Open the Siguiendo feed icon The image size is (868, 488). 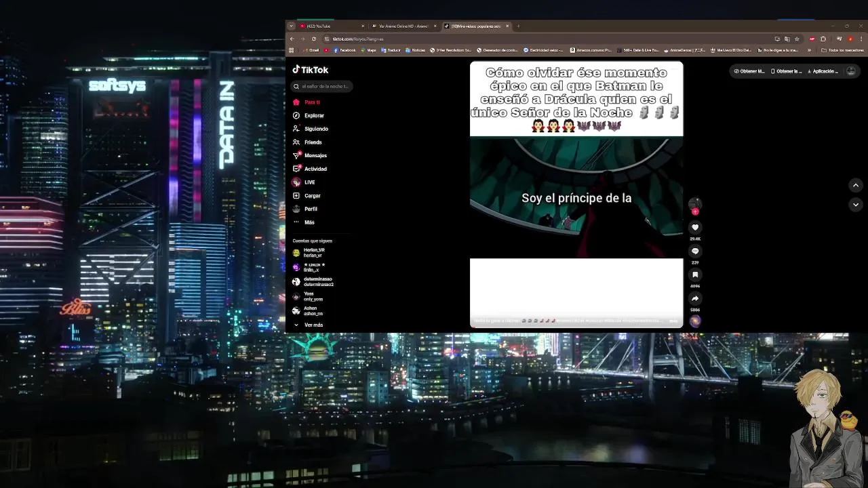tap(296, 129)
